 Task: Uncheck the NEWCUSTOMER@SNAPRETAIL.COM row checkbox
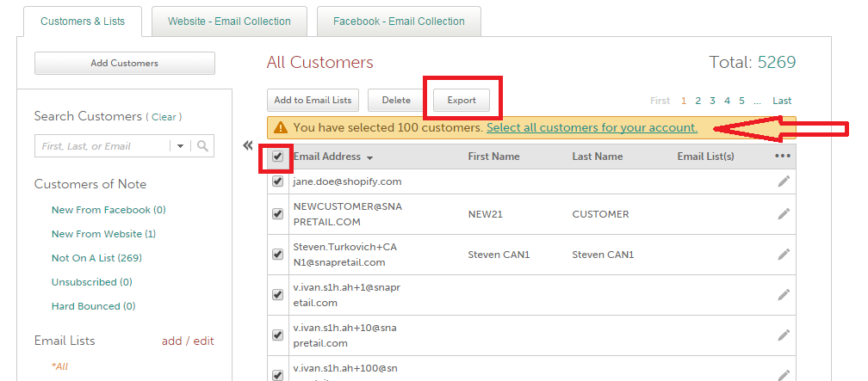coord(277,214)
